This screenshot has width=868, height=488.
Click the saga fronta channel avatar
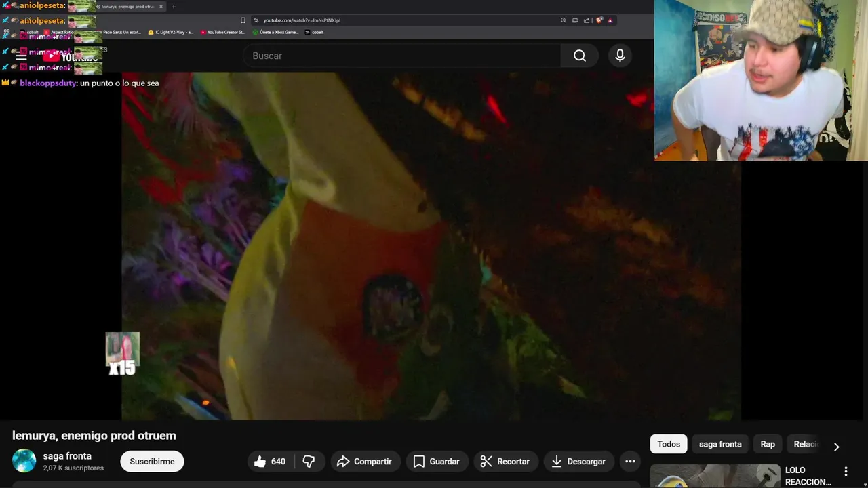pos(24,461)
